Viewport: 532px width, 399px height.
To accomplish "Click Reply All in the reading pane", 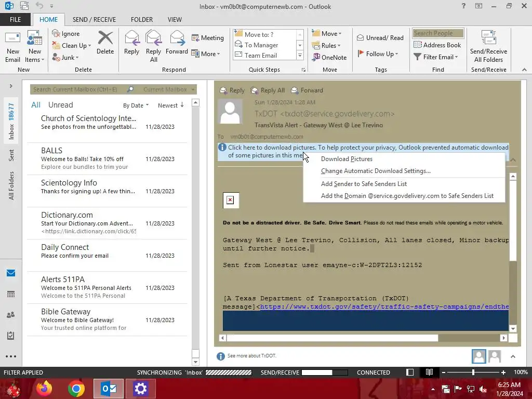I will click(268, 90).
